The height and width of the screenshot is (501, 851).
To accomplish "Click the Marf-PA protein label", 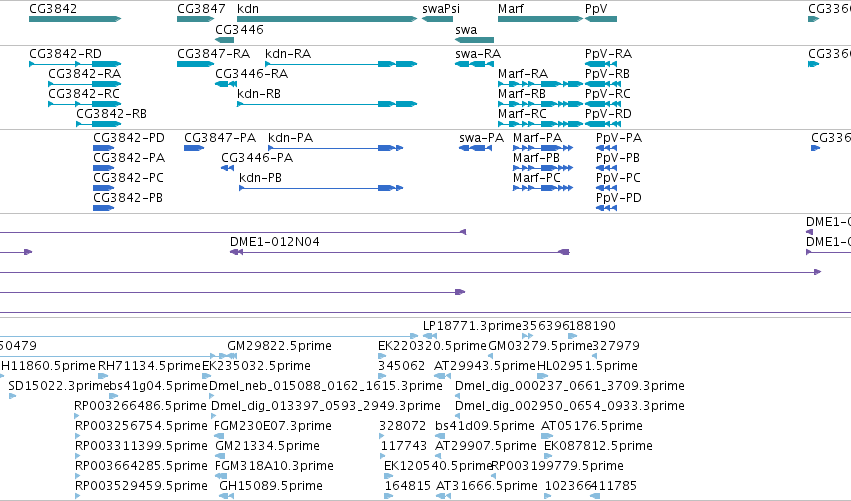I will (x=537, y=138).
